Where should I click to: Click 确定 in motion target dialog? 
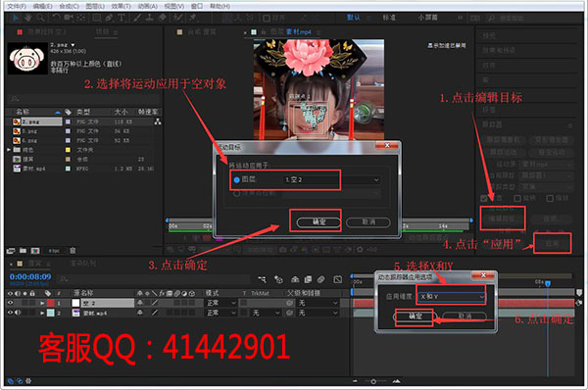click(318, 222)
